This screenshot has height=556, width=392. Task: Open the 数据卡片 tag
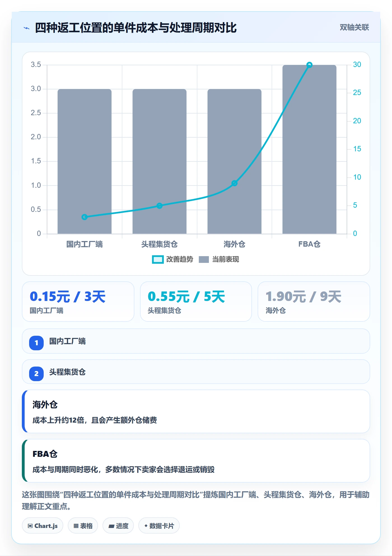159,526
